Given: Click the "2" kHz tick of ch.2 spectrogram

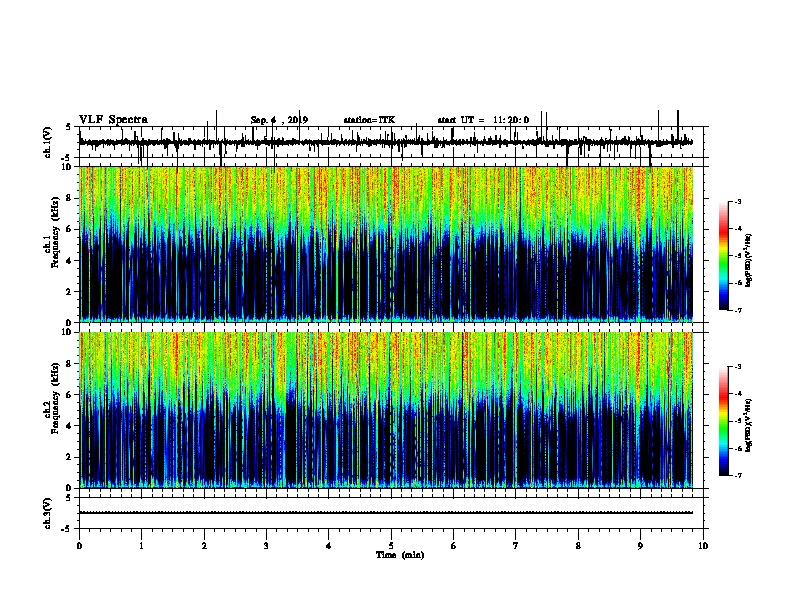Looking at the screenshot, I should pyautogui.click(x=69, y=457).
